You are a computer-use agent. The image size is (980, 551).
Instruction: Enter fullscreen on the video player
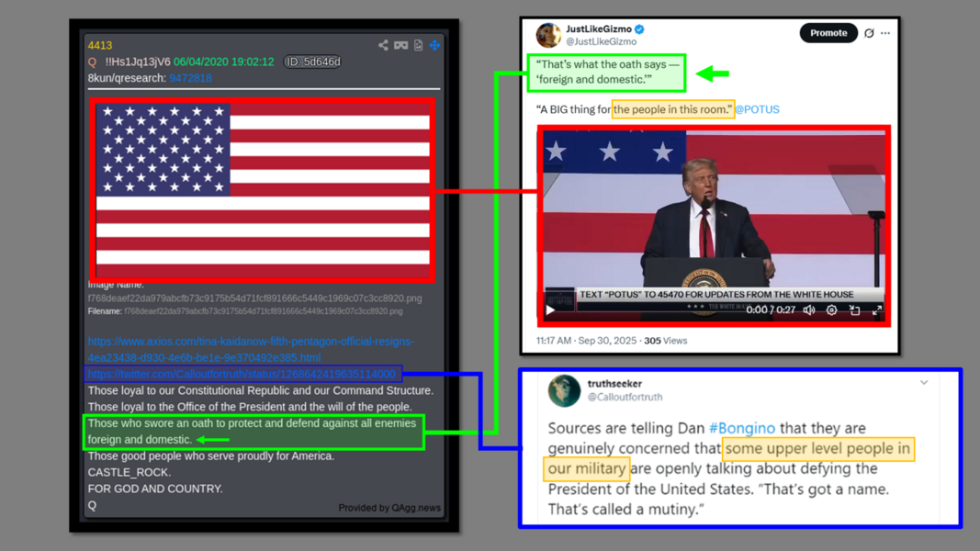(877, 309)
